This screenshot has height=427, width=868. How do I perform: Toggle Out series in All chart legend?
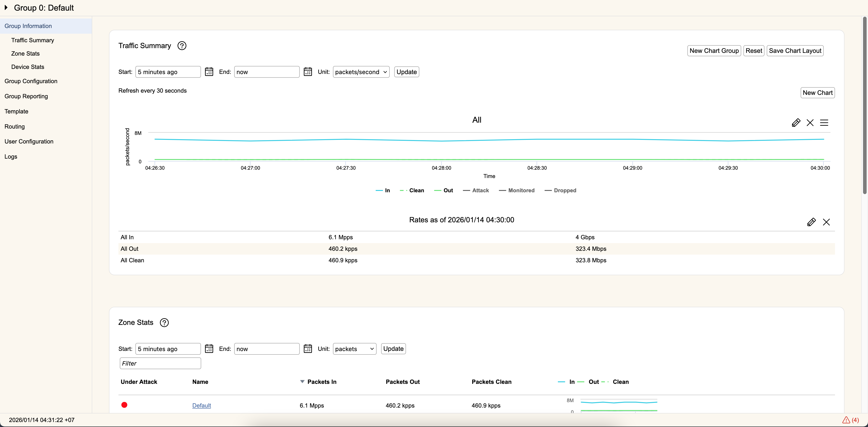tap(443, 190)
